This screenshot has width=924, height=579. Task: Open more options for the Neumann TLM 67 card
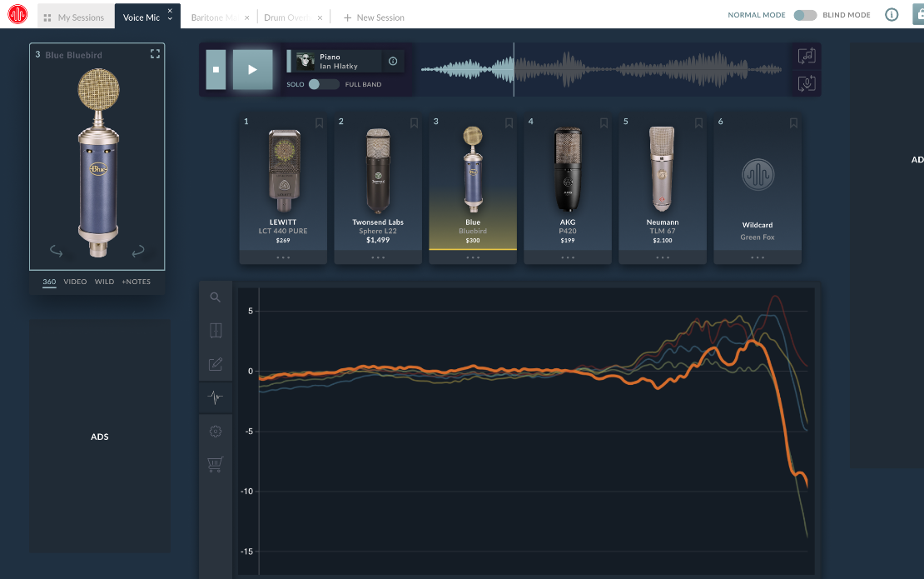pos(663,257)
